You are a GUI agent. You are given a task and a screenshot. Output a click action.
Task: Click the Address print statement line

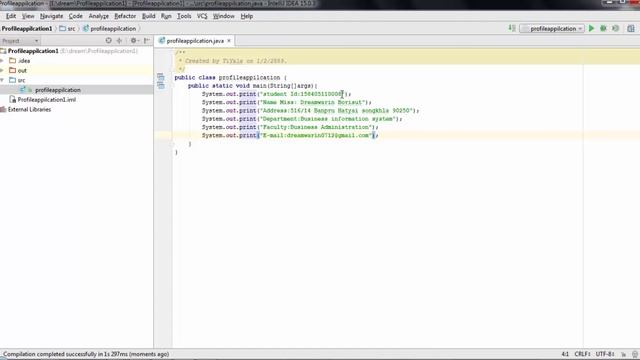point(310,111)
